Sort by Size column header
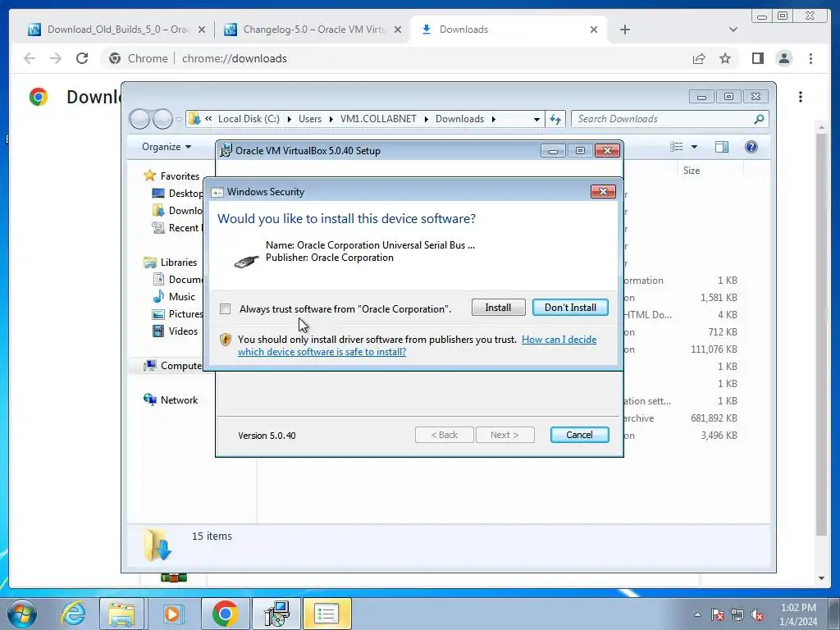Screen dimensions: 840x630 click(x=691, y=171)
